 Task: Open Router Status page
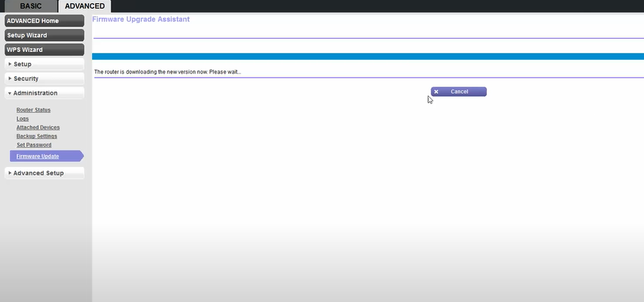click(33, 110)
